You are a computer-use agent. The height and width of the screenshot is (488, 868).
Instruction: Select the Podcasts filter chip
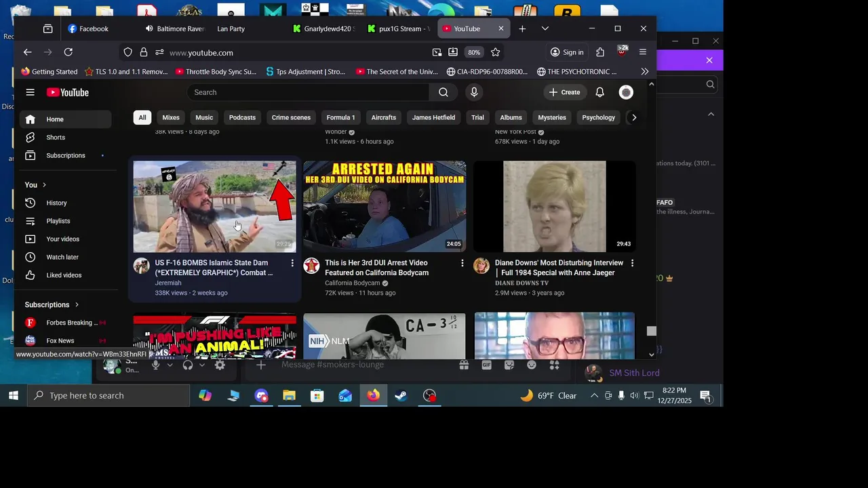click(x=242, y=117)
